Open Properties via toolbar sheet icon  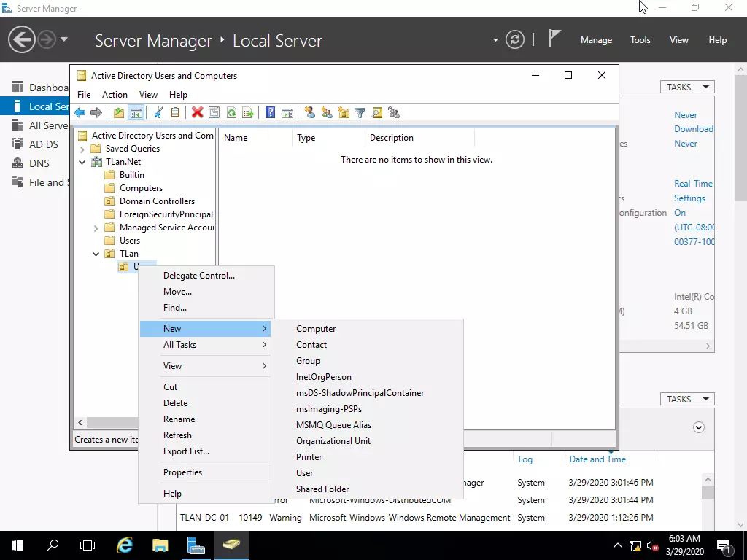214,113
